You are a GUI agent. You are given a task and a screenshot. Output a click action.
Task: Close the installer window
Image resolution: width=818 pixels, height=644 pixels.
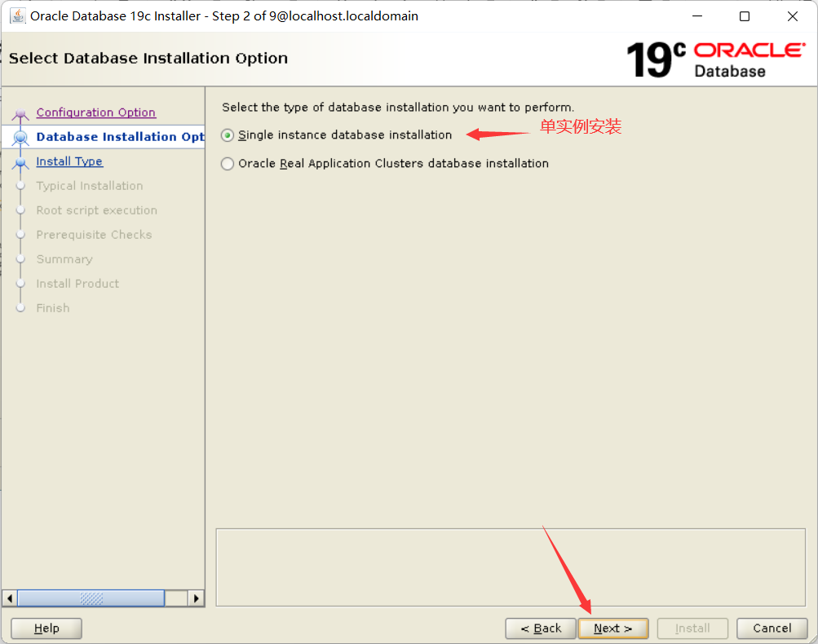pos(793,16)
